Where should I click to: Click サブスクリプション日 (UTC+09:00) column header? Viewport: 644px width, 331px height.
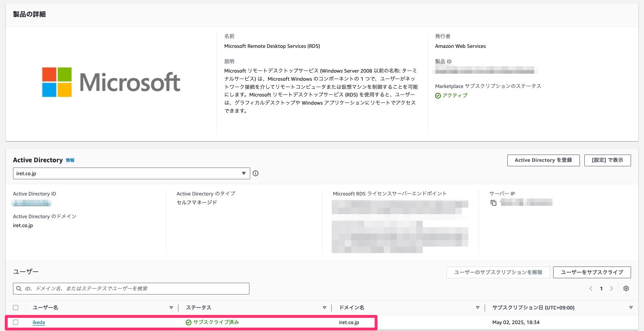(x=533, y=308)
